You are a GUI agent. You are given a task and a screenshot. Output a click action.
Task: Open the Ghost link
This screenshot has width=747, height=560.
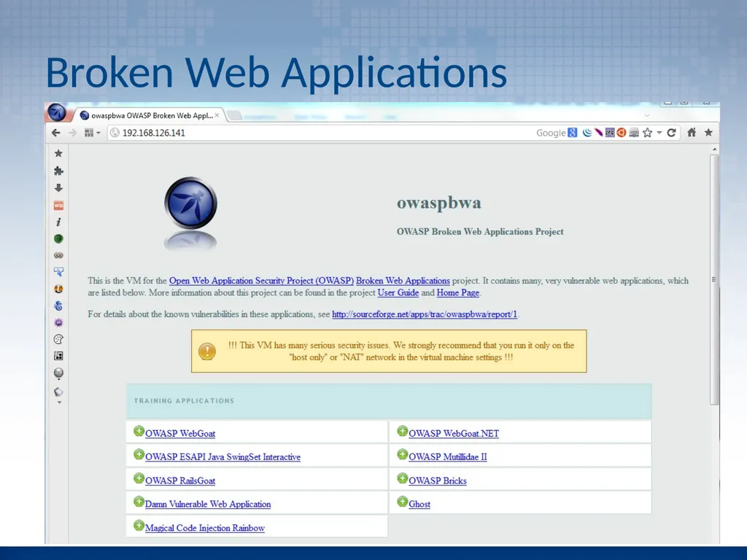419,504
